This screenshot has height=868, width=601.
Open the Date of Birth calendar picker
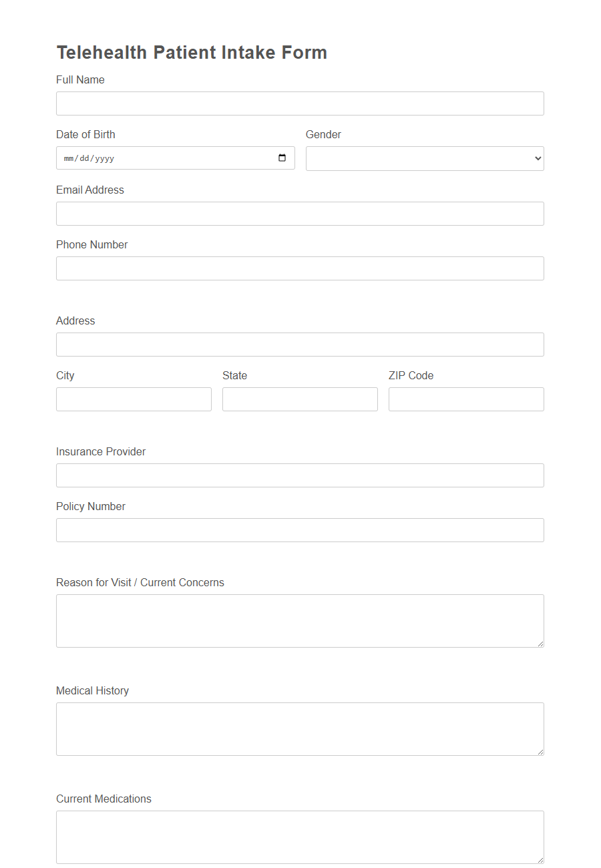coord(283,158)
